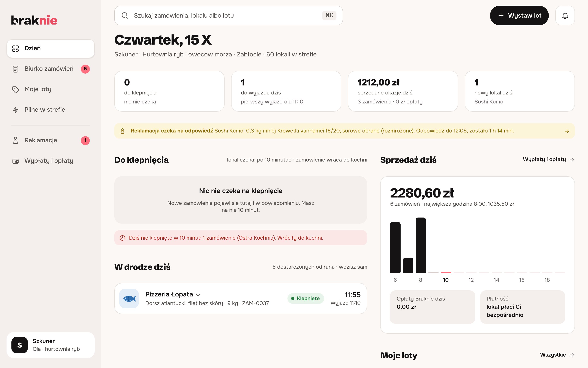588x368 pixels.
Task: Open Pilne w strefie
Action: [51, 110]
